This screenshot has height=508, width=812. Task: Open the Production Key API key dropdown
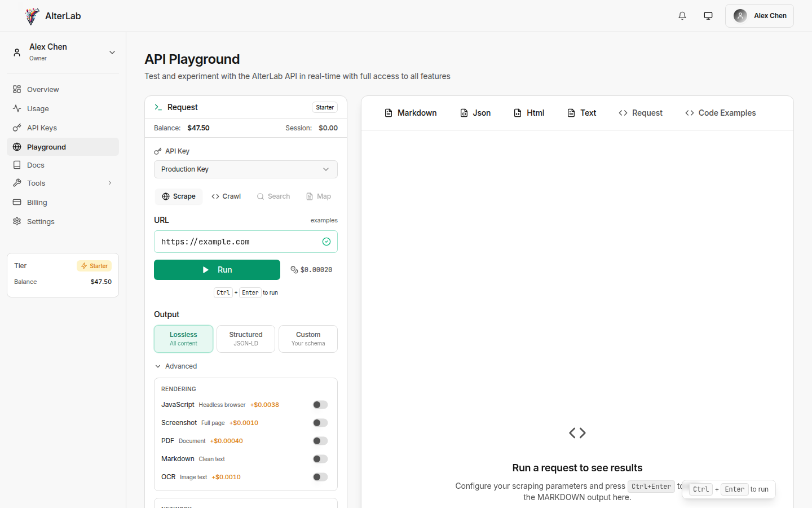pos(246,169)
